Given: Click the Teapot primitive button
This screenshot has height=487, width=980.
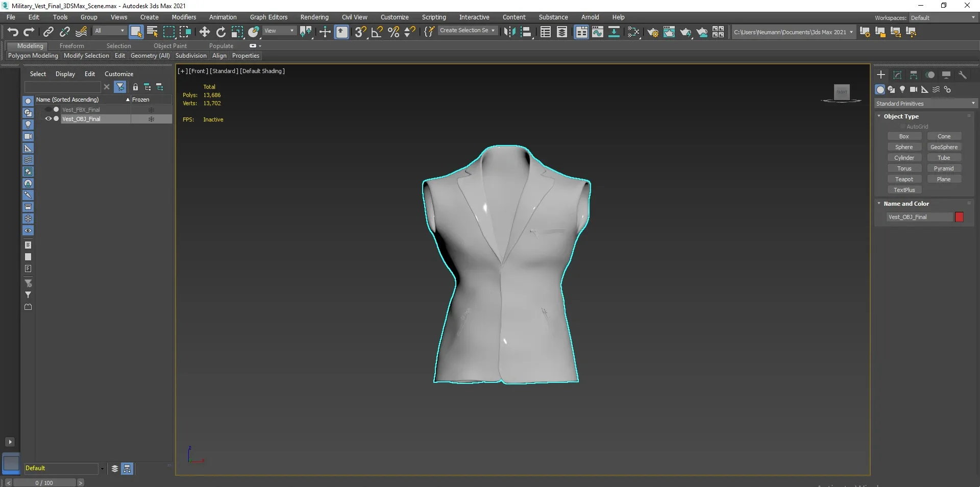Looking at the screenshot, I should [x=904, y=179].
